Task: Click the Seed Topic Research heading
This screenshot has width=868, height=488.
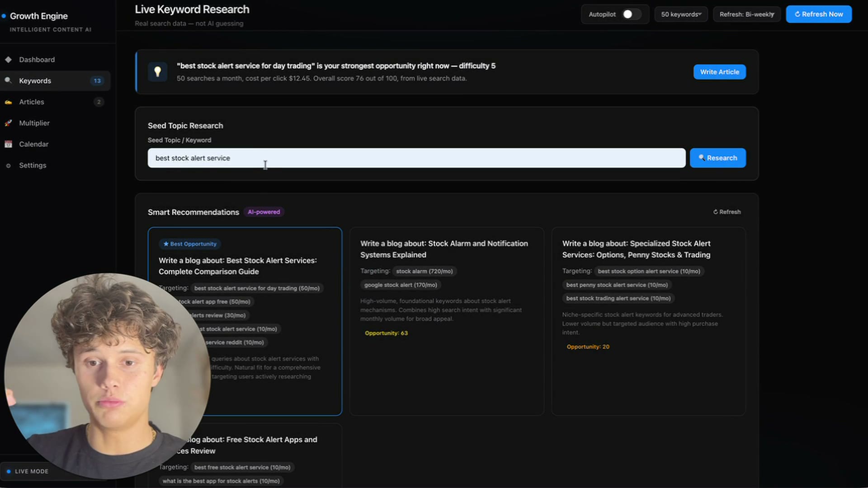Action: (x=185, y=126)
